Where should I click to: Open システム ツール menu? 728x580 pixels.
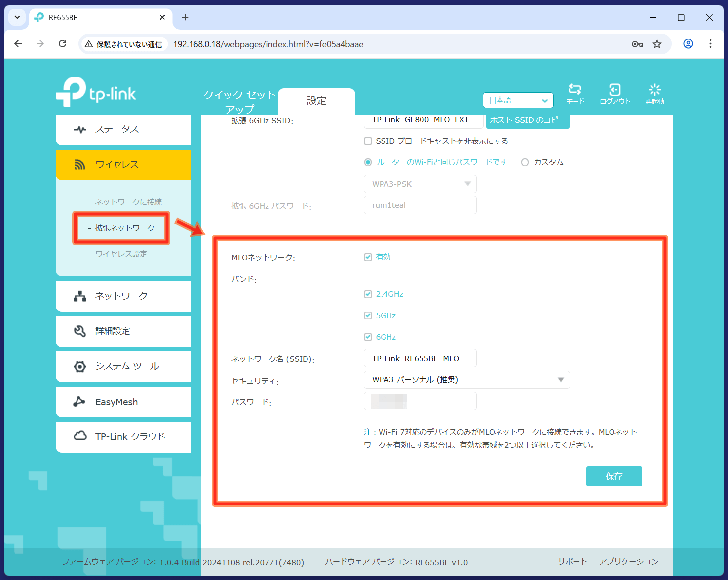(x=123, y=366)
